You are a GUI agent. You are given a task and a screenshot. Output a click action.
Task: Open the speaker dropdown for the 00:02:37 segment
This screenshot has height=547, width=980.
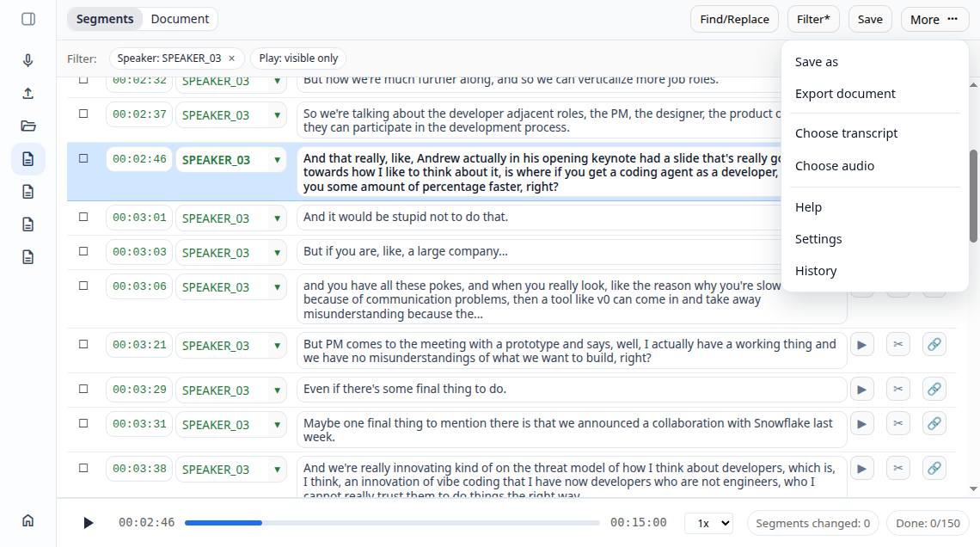coord(278,114)
